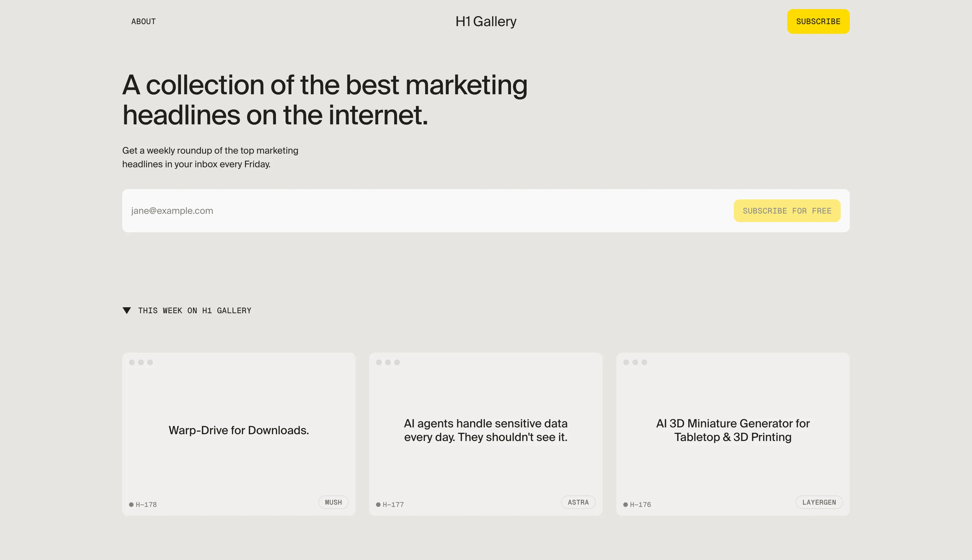Click SUBSCRIBE FOR FREE button
Image resolution: width=972 pixels, height=560 pixels.
[786, 211]
